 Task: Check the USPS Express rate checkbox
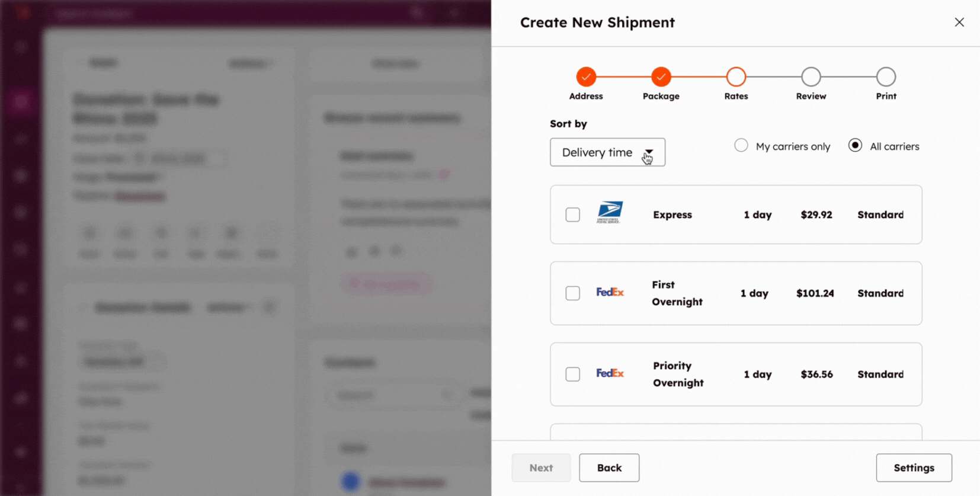click(572, 215)
